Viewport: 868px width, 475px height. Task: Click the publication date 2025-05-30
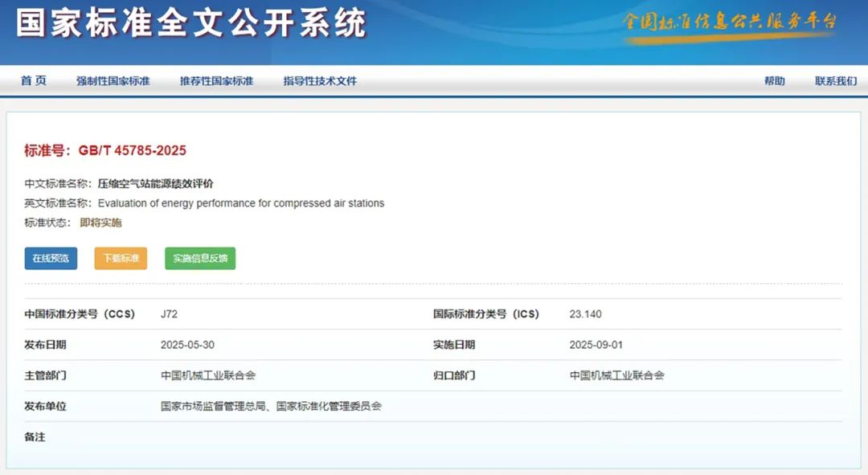[186, 345]
